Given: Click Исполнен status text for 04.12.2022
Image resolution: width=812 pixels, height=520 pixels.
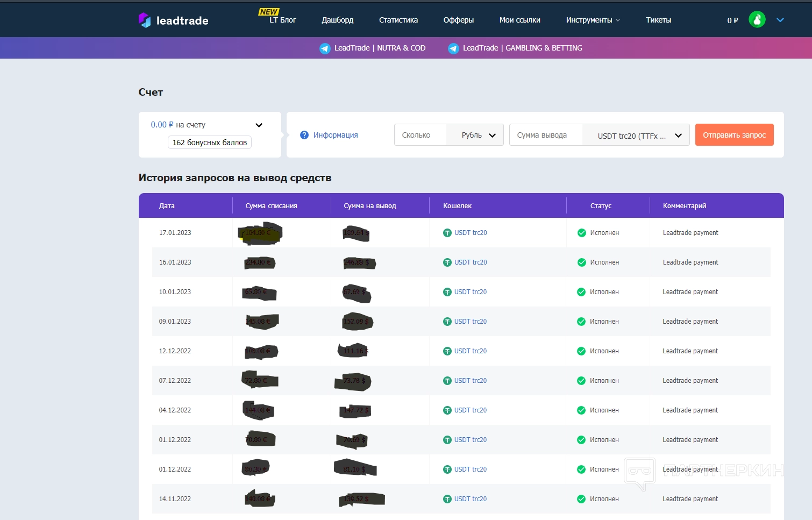Looking at the screenshot, I should (x=604, y=410).
